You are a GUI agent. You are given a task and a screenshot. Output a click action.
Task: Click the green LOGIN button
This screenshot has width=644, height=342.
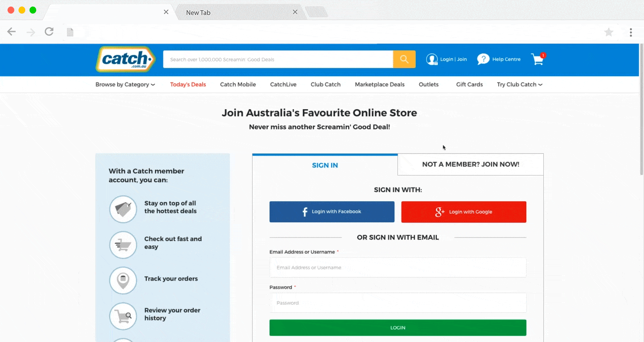398,328
